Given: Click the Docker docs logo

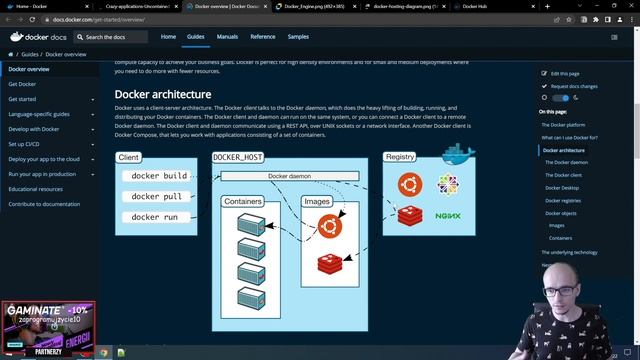Looking at the screenshot, I should click(x=38, y=37).
